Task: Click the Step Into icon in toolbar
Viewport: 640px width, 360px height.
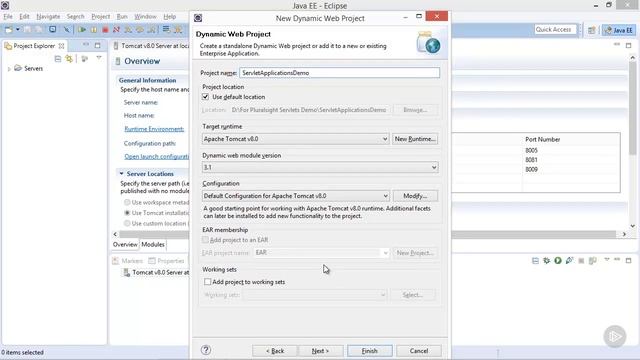Action: (x=128, y=30)
